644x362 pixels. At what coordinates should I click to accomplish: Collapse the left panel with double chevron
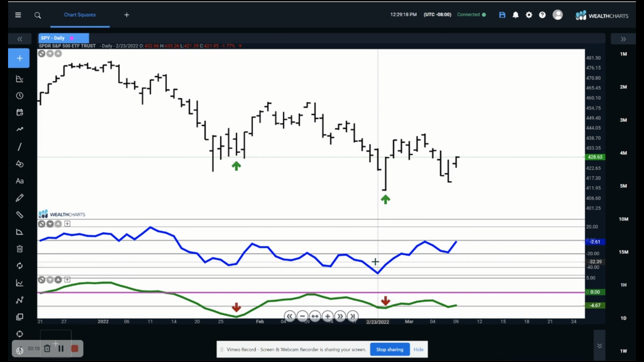pyautogui.click(x=20, y=39)
